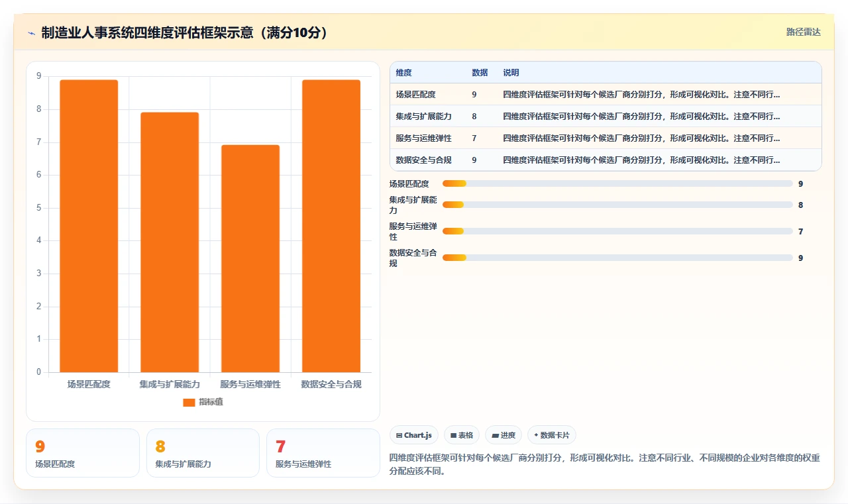Click the 服务与运维弹性 x-axis label on the chart

[250, 384]
